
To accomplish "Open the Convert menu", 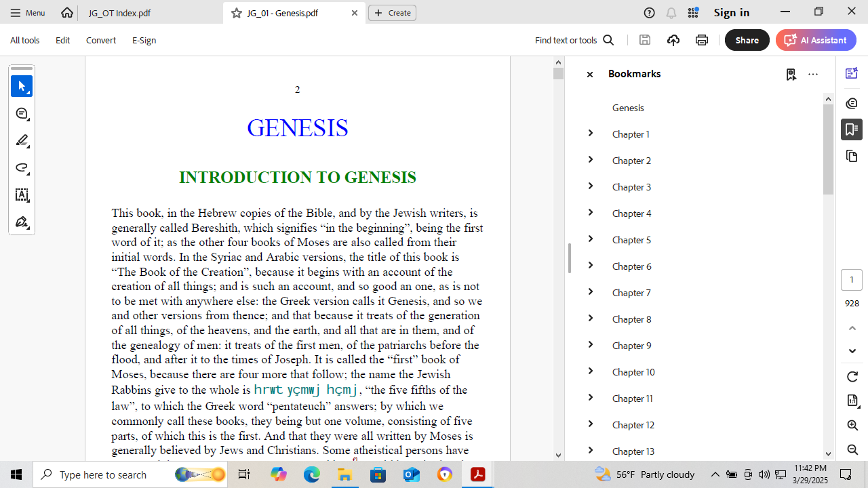I will tap(100, 40).
